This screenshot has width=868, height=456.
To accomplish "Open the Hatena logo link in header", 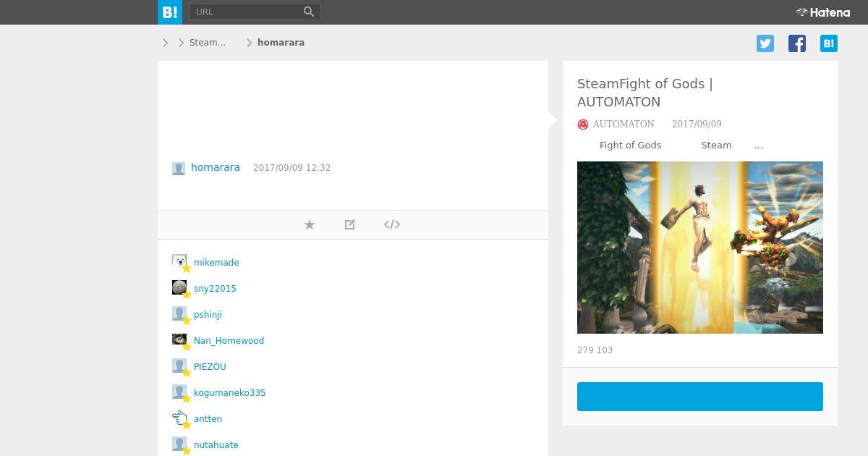I will tap(823, 12).
